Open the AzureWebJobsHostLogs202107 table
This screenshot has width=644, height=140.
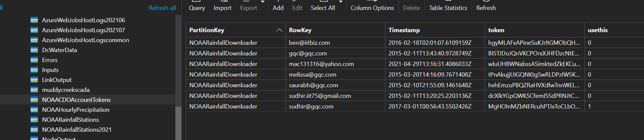(x=83, y=30)
